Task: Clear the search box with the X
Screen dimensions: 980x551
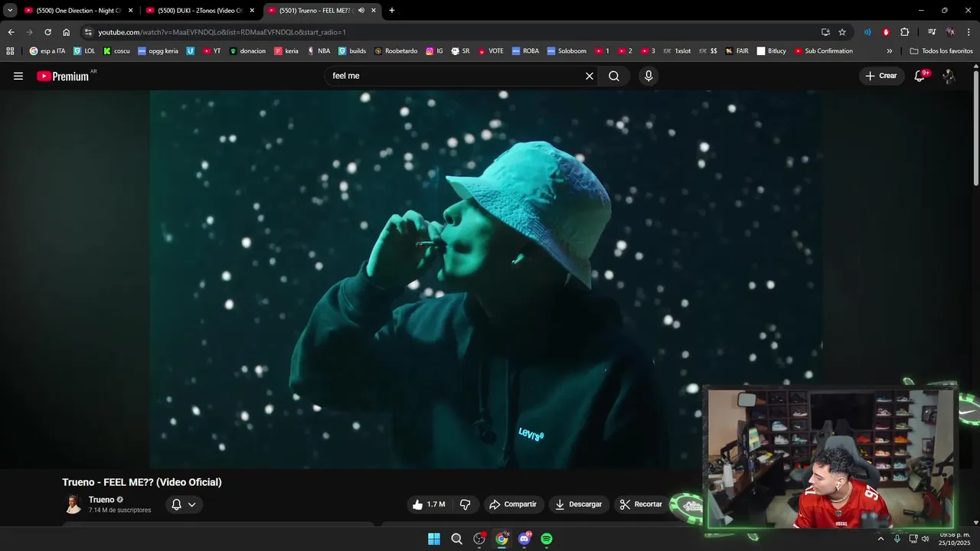Action: pos(590,76)
